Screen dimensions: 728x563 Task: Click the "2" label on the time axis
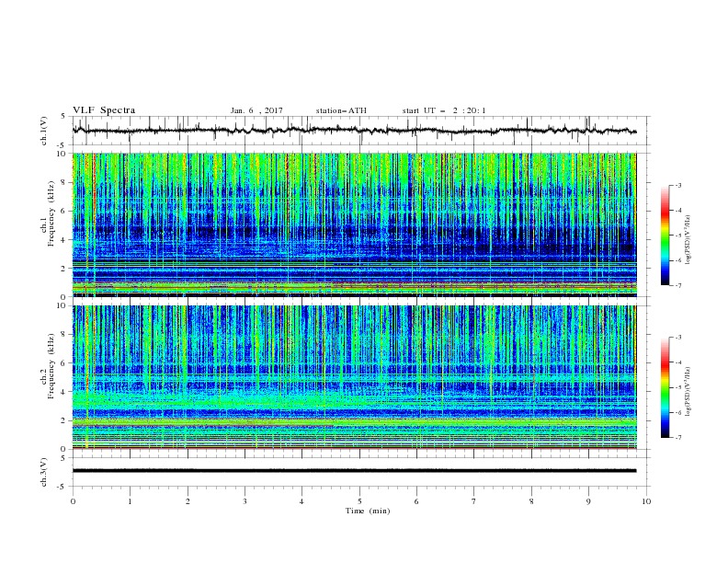(188, 501)
